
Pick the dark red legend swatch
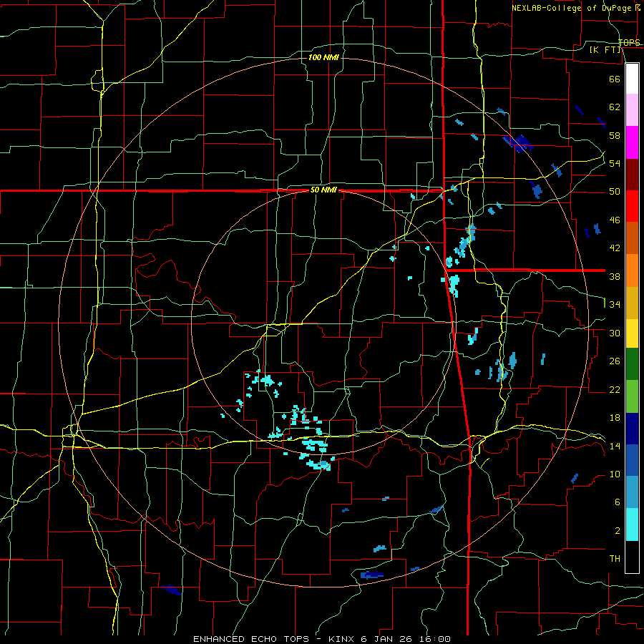632,175
